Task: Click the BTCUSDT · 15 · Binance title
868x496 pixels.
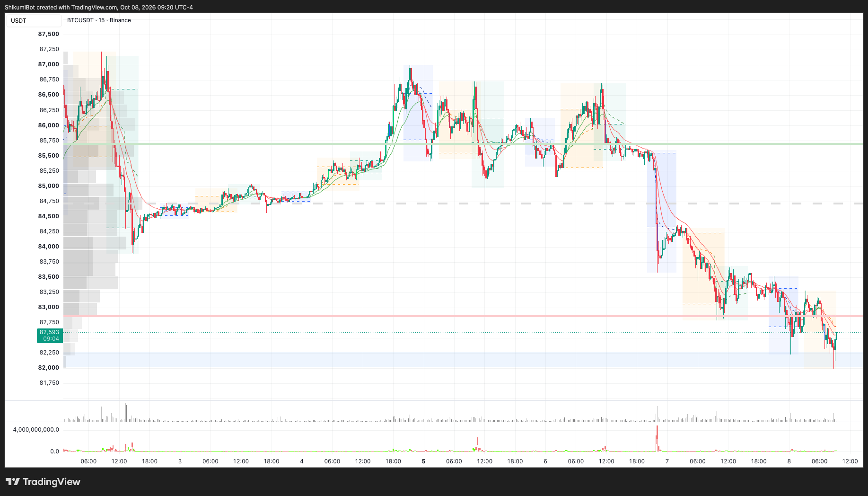Action: (99, 20)
